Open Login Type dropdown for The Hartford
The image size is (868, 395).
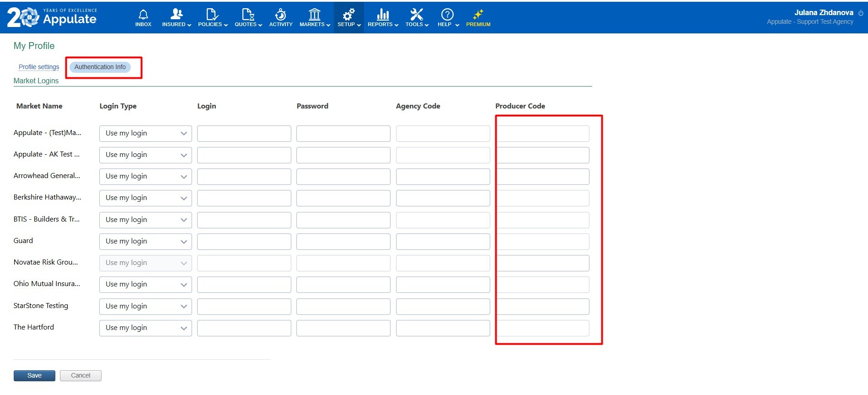click(x=145, y=328)
